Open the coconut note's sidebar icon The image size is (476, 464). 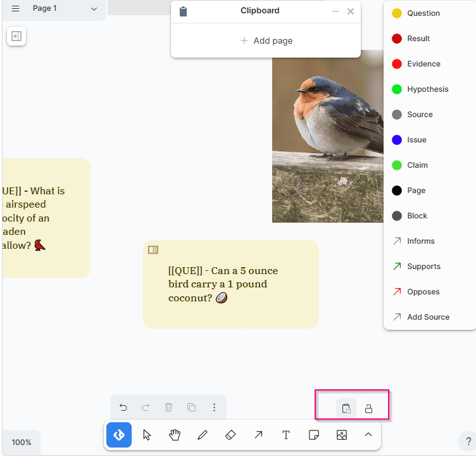[153, 250]
